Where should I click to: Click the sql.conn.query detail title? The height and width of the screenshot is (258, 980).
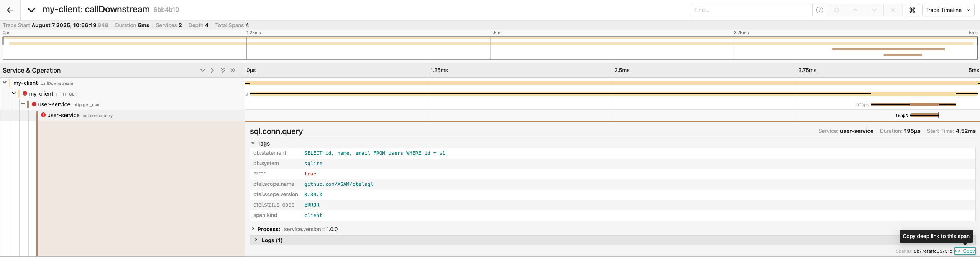click(276, 131)
